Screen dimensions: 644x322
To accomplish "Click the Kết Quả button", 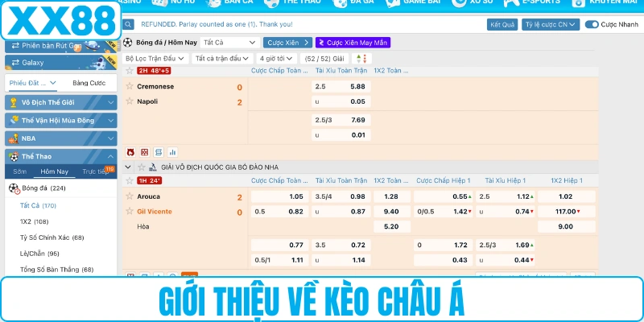I will point(502,25).
